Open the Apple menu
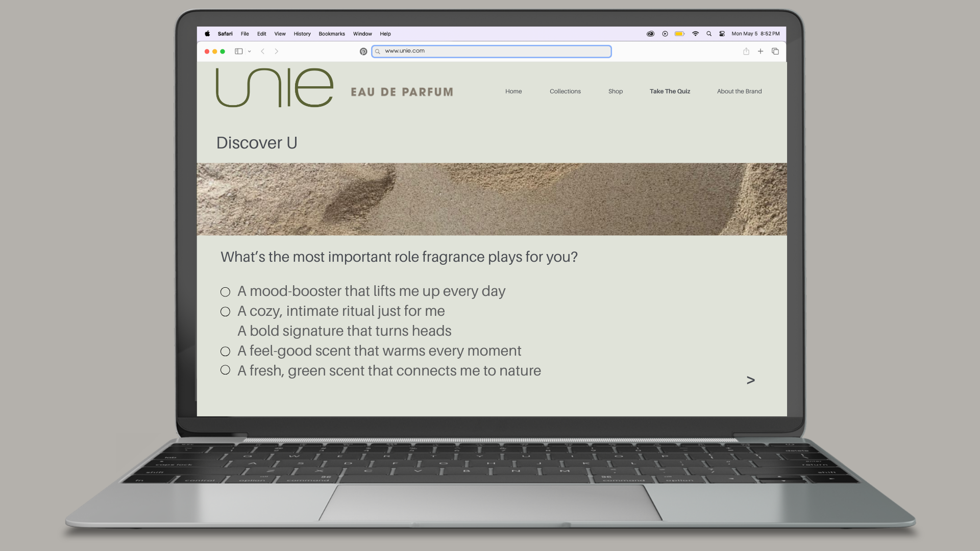Image resolution: width=980 pixels, height=551 pixels. pos(207,34)
